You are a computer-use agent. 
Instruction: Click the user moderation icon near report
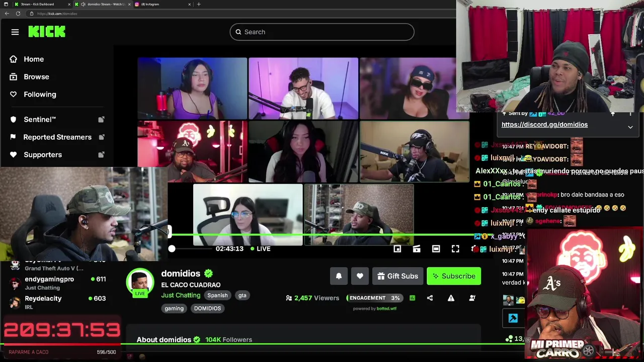point(472,298)
